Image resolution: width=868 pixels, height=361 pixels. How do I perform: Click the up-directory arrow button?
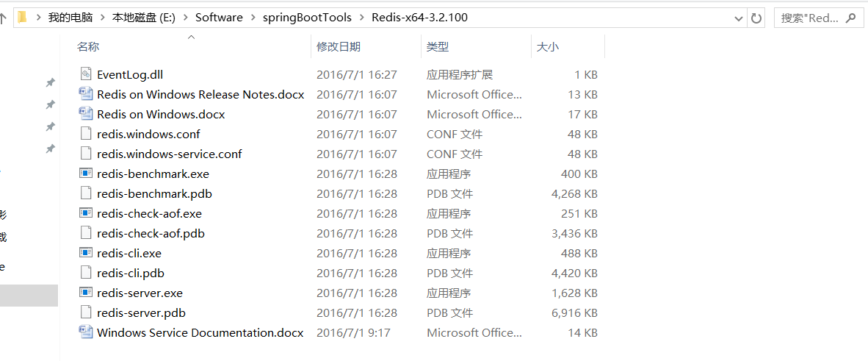tap(3, 18)
